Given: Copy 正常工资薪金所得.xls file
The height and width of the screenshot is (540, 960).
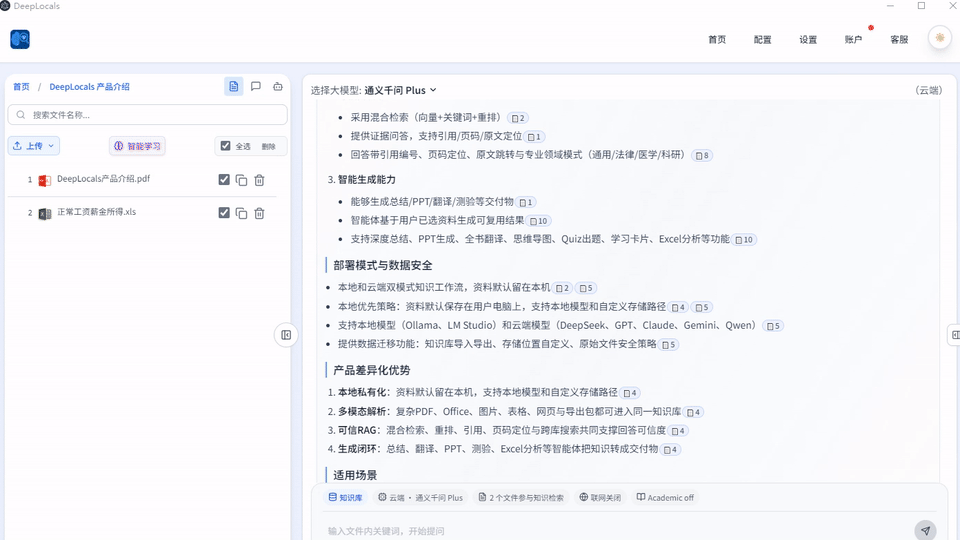Looking at the screenshot, I should pos(241,213).
